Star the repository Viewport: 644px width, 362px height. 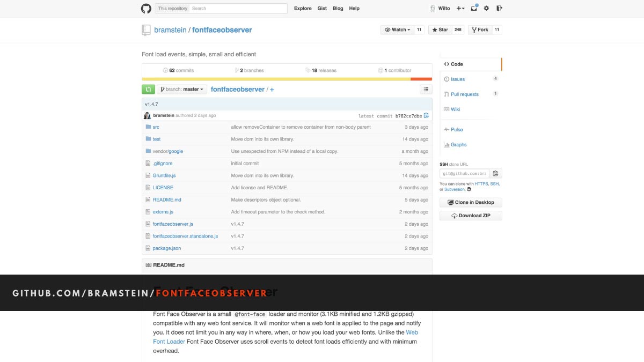440,30
